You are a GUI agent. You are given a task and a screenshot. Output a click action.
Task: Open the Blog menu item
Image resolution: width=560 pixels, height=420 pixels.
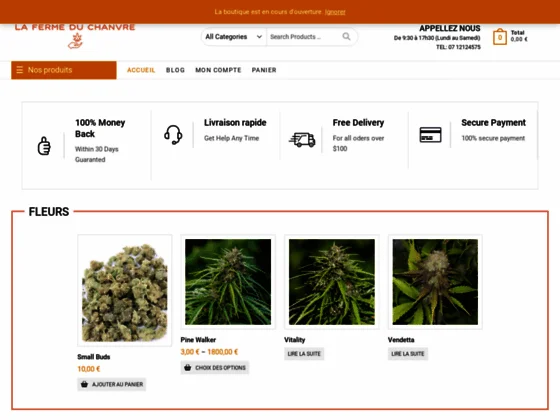[x=175, y=70]
